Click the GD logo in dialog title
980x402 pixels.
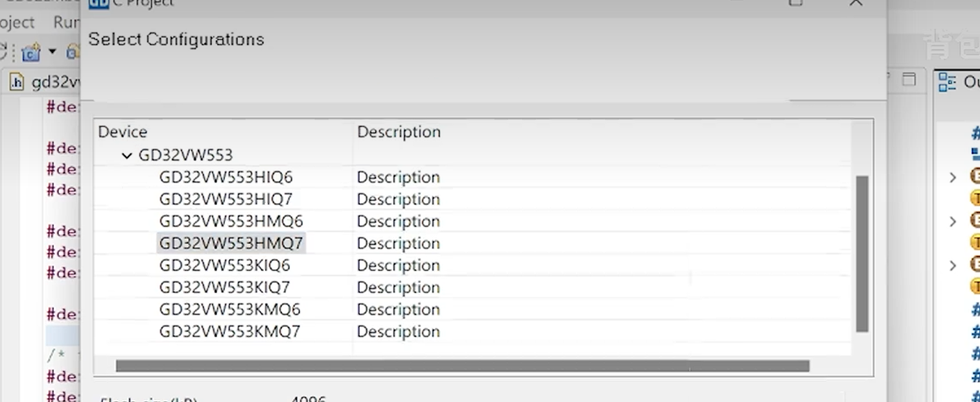click(x=98, y=3)
